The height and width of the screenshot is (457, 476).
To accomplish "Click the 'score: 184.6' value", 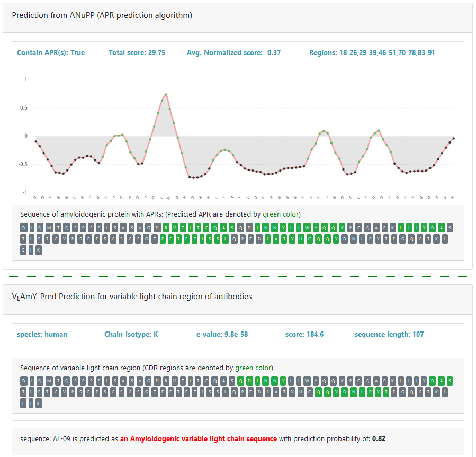I will [x=304, y=334].
